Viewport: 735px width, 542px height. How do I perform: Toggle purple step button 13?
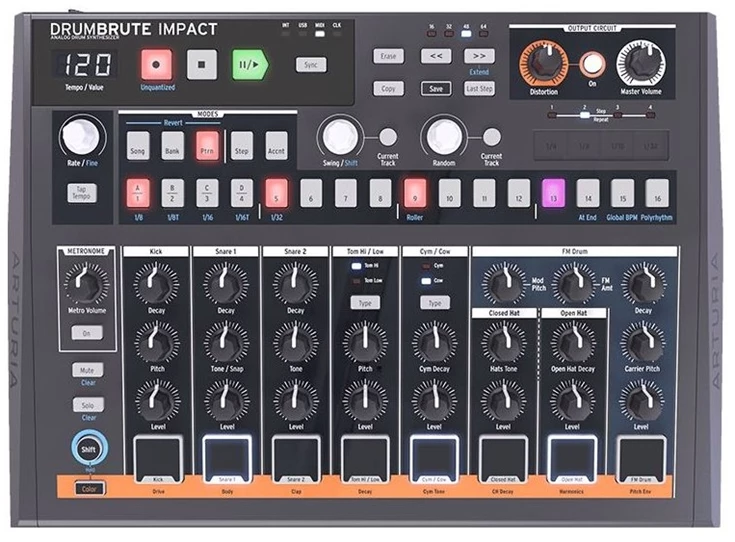coord(554,193)
